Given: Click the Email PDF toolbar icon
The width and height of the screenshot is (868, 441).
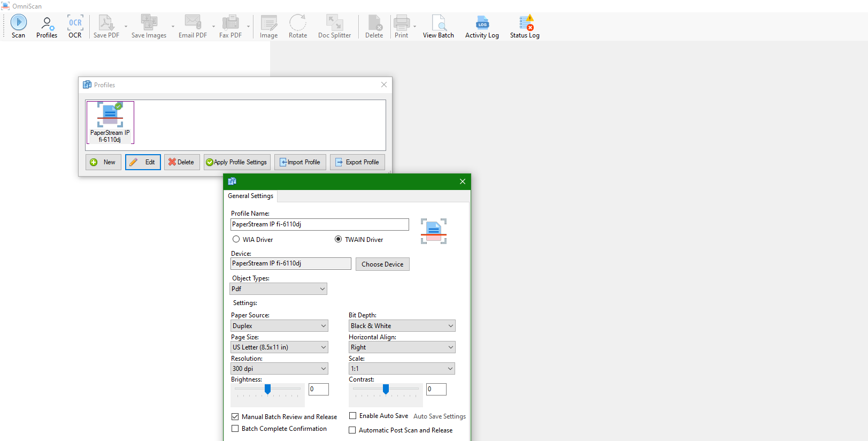Looking at the screenshot, I should 193,26.
